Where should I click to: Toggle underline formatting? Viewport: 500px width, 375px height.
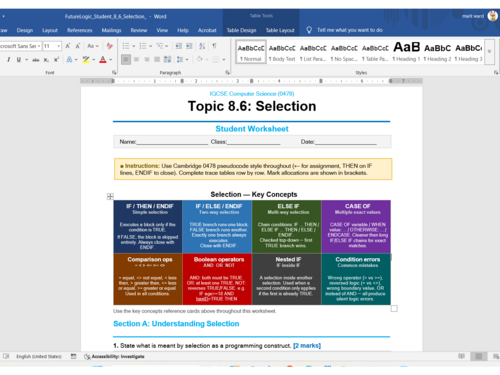pos(19,60)
